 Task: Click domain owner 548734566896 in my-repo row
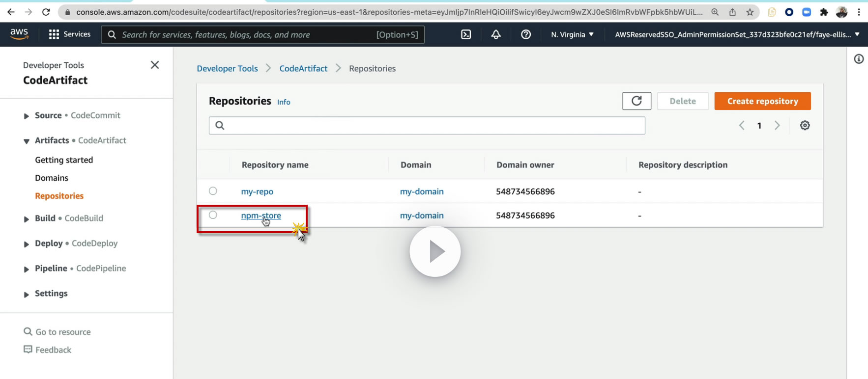(525, 191)
